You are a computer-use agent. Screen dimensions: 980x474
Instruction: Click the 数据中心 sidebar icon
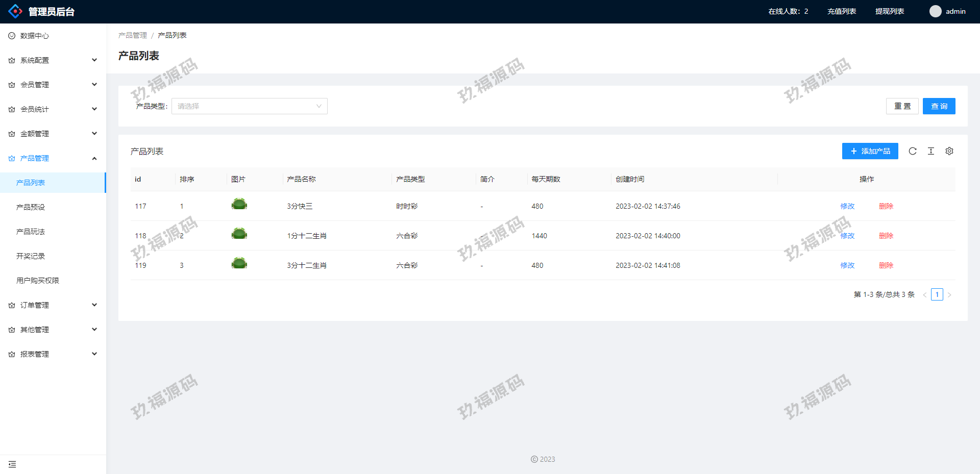[12, 36]
